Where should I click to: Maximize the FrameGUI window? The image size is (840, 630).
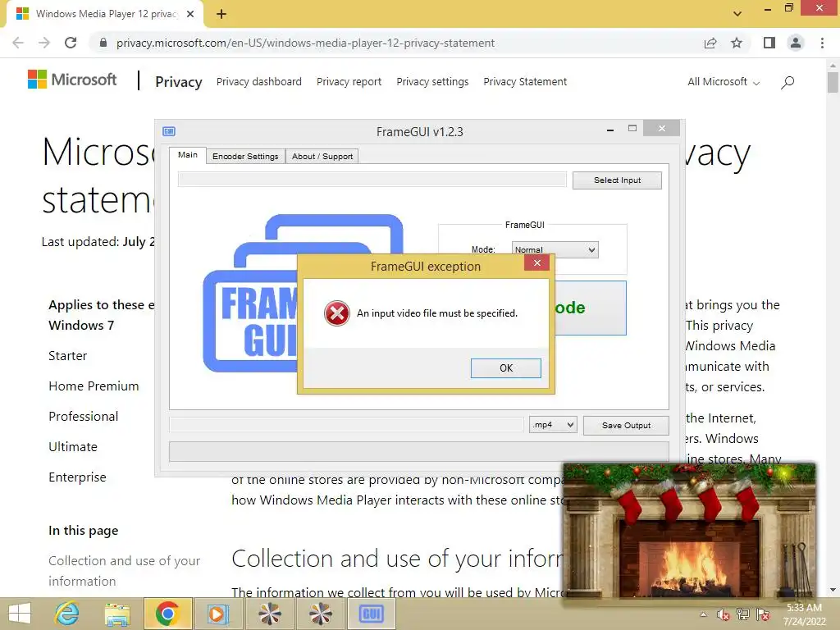pos(632,129)
